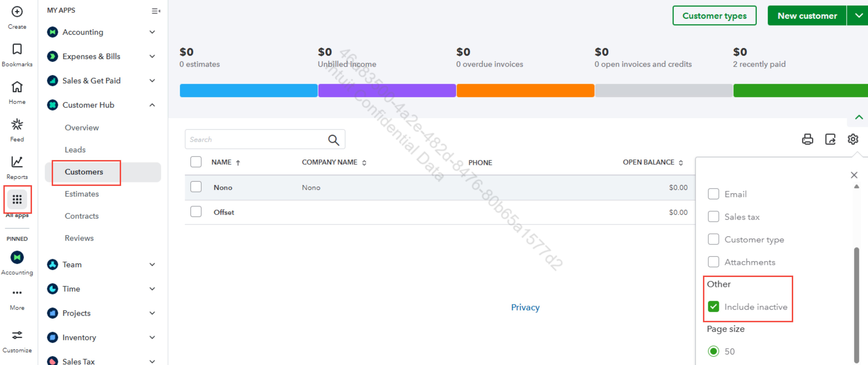This screenshot has height=365, width=868.
Task: Open the Estimates menu item
Action: 81,194
